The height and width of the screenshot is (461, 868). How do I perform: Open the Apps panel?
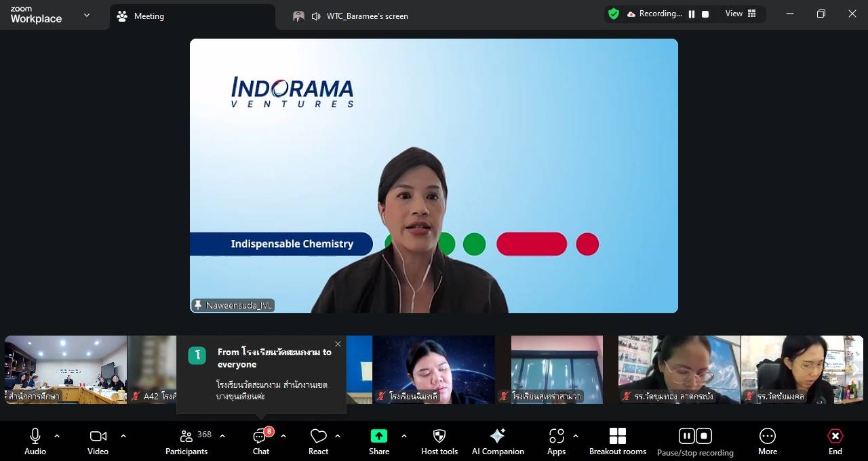click(x=556, y=441)
